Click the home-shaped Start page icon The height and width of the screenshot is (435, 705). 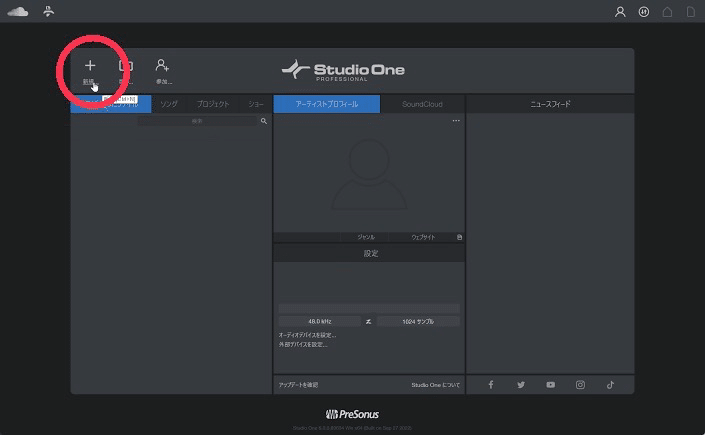[667, 12]
